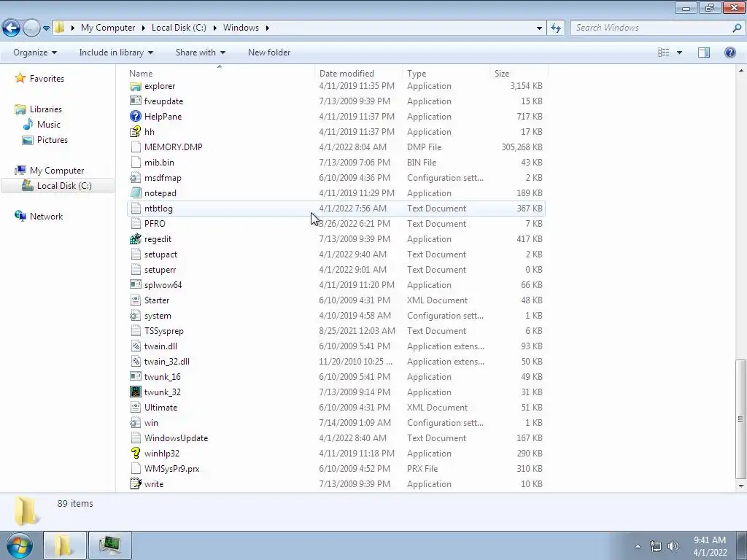Select the twain_32.dll file icon

[135, 362]
